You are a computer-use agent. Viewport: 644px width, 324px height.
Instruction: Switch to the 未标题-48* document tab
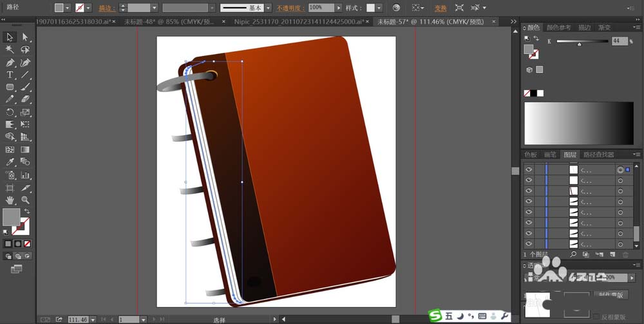pyautogui.click(x=169, y=22)
